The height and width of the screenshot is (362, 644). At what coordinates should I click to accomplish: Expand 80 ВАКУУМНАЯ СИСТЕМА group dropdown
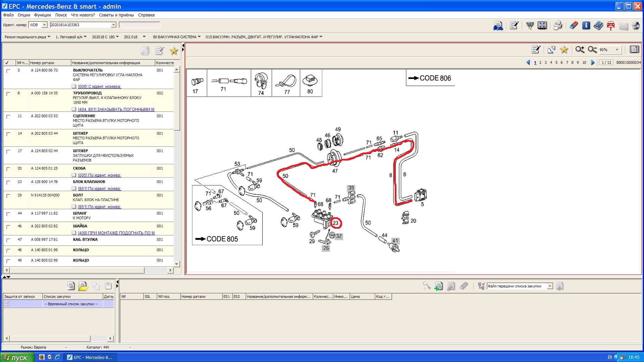click(199, 37)
